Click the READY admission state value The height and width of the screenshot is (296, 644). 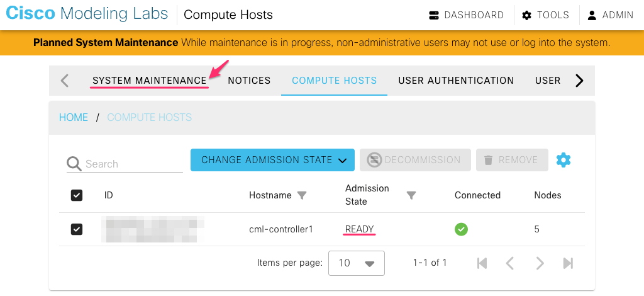tap(359, 229)
